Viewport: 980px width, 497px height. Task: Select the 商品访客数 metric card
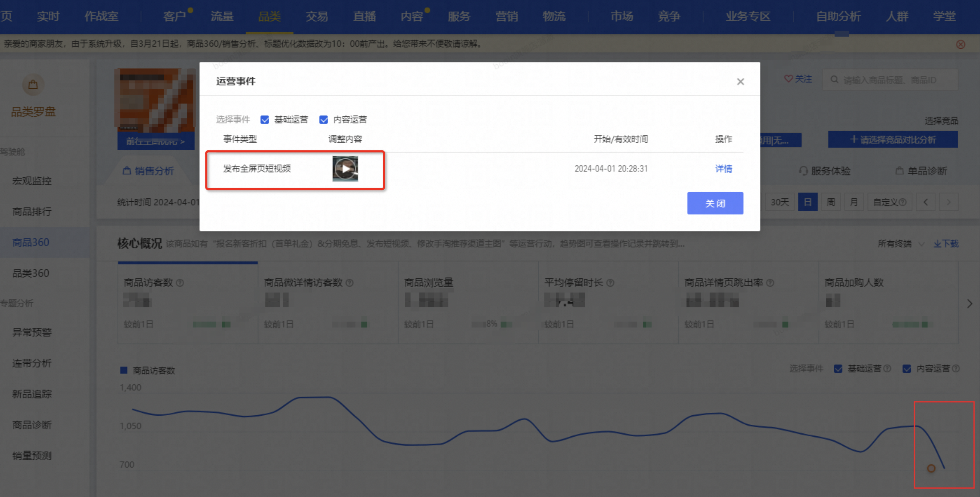(188, 303)
